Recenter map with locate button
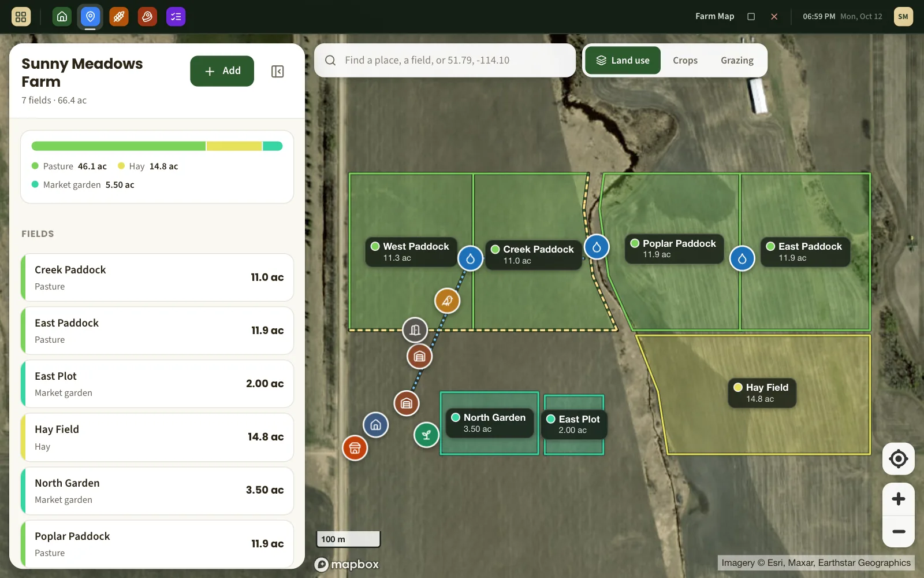Image resolution: width=924 pixels, height=578 pixels. point(898,459)
